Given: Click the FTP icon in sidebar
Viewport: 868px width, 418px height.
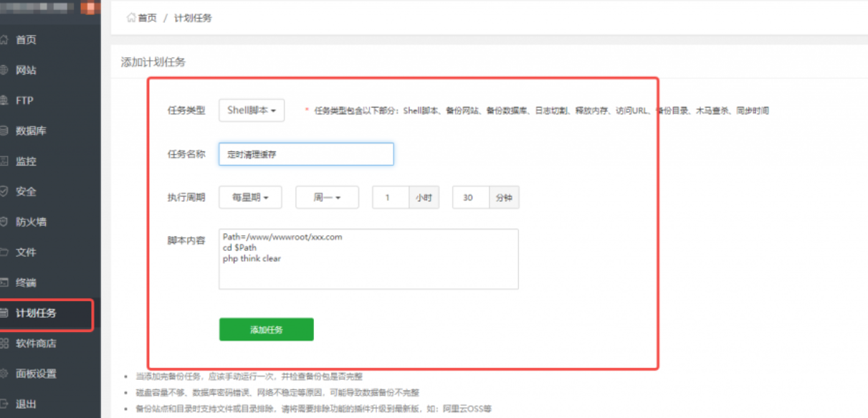Looking at the screenshot, I should coord(4,100).
